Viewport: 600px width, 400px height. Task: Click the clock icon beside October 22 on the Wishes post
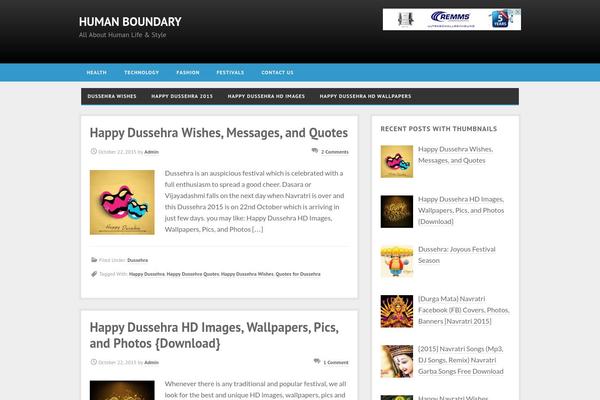click(93, 151)
